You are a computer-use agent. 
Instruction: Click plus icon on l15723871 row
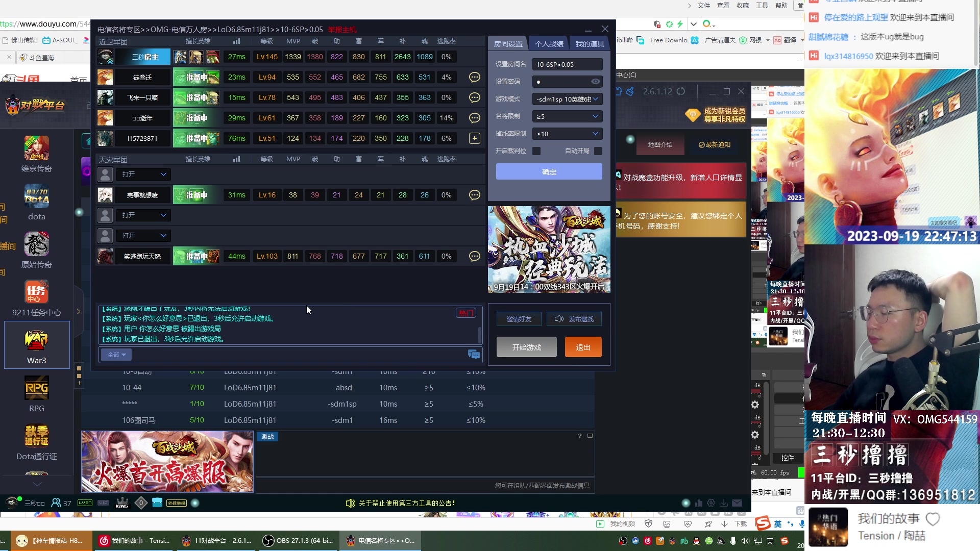475,138
